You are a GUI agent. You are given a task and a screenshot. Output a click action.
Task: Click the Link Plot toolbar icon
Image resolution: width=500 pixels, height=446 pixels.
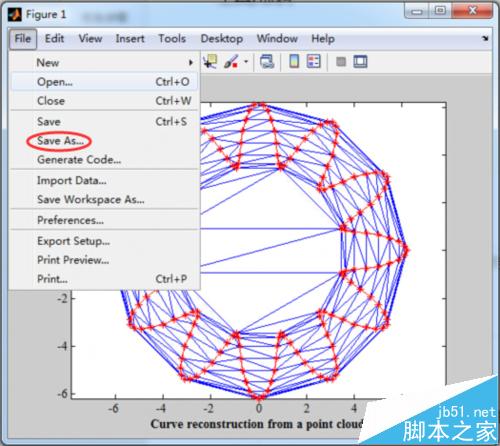pyautogui.click(x=267, y=62)
